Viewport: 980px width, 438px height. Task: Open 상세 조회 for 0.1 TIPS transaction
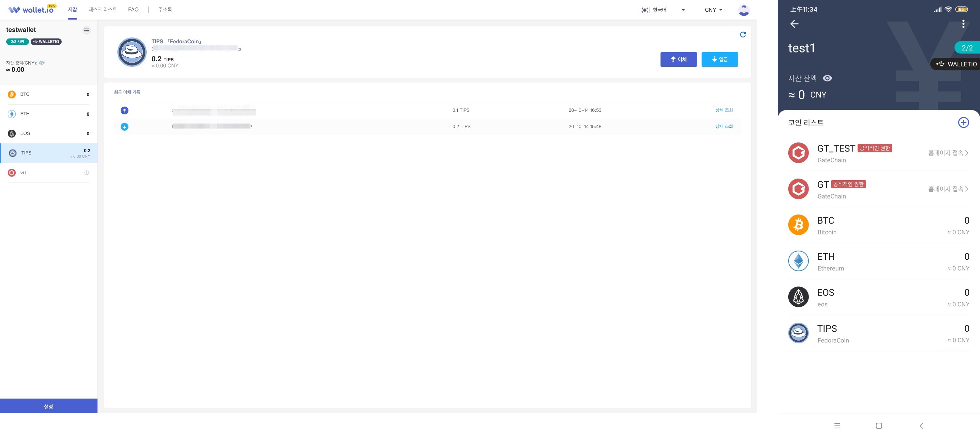coord(723,110)
